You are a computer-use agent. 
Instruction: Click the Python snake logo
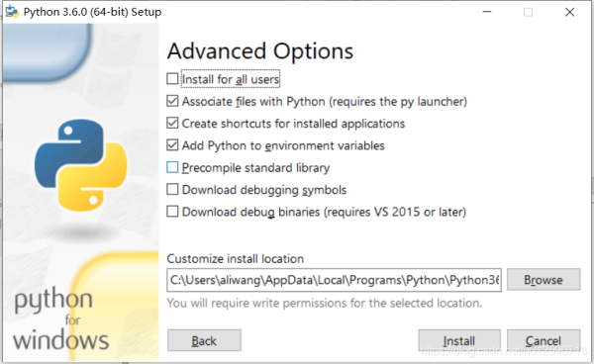(x=81, y=165)
